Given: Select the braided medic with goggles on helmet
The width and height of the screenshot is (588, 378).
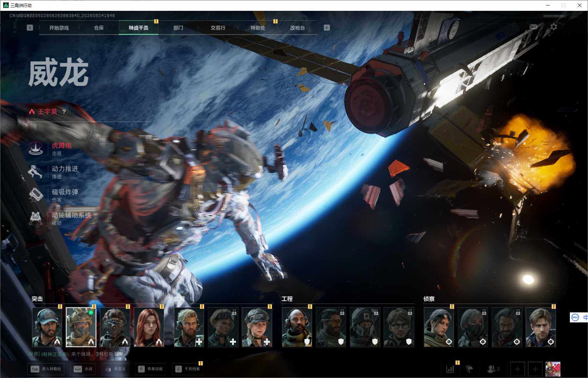Looking at the screenshot, I should [x=257, y=327].
